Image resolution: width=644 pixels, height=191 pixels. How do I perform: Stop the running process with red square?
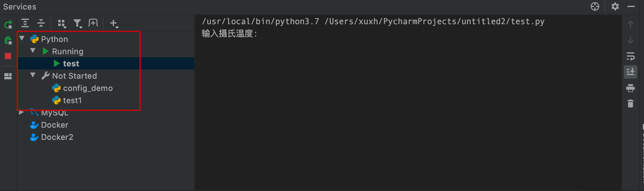click(x=8, y=56)
